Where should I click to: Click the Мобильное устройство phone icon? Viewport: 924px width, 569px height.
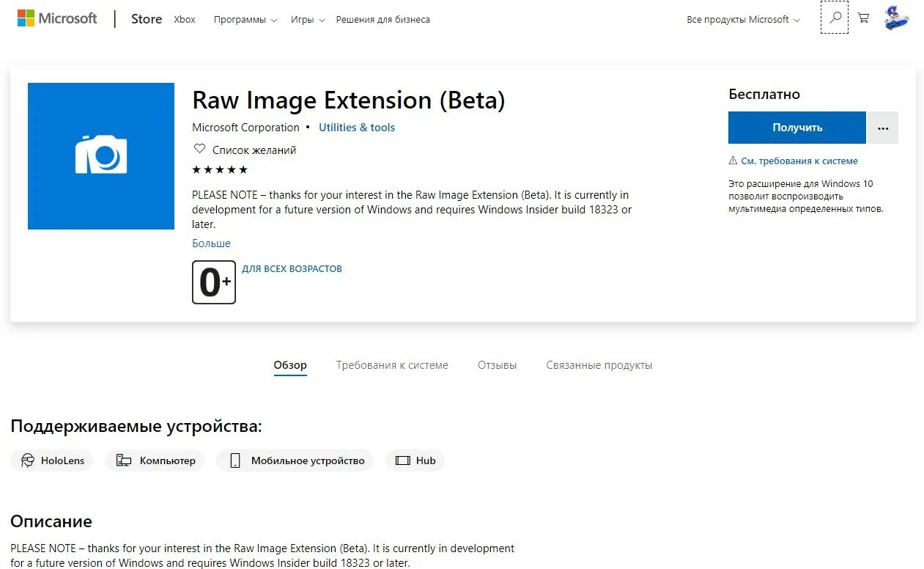click(x=235, y=460)
